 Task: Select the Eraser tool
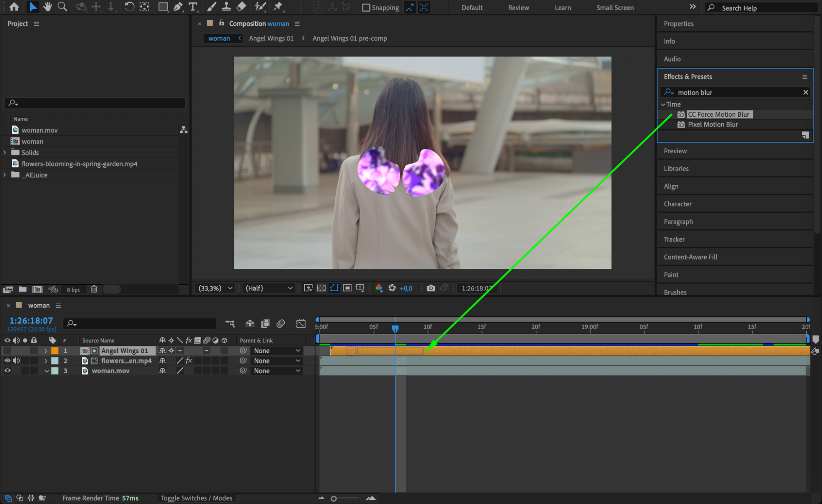[242, 7]
